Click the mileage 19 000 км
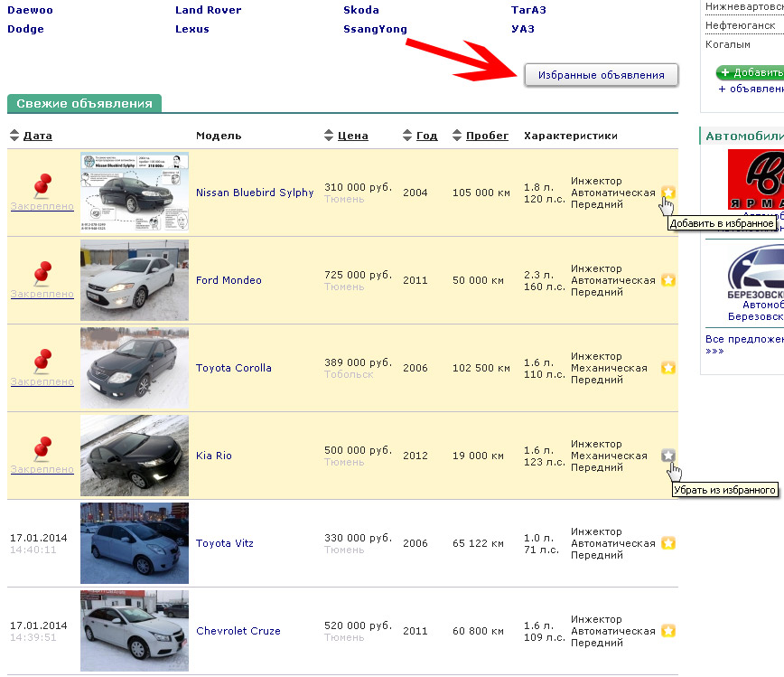 coord(478,456)
